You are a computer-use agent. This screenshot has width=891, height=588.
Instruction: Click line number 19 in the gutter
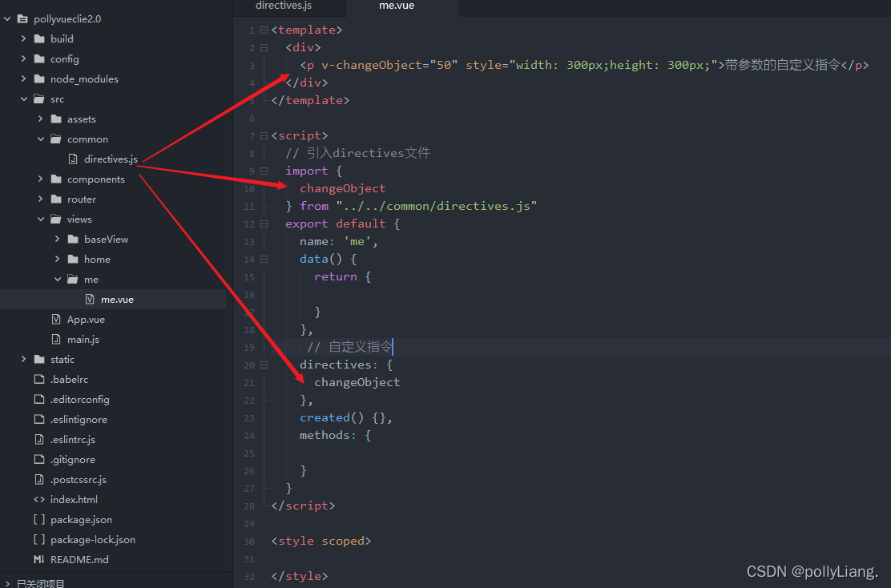pos(249,348)
